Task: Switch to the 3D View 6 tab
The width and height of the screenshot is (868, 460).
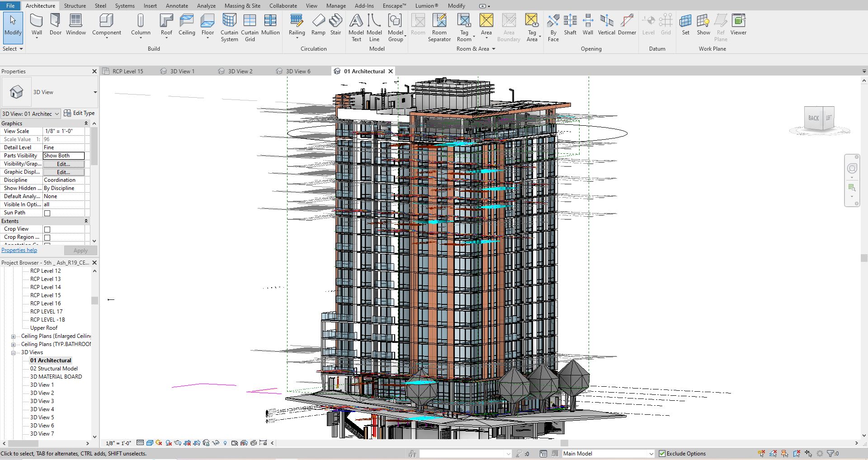Action: pyautogui.click(x=298, y=71)
